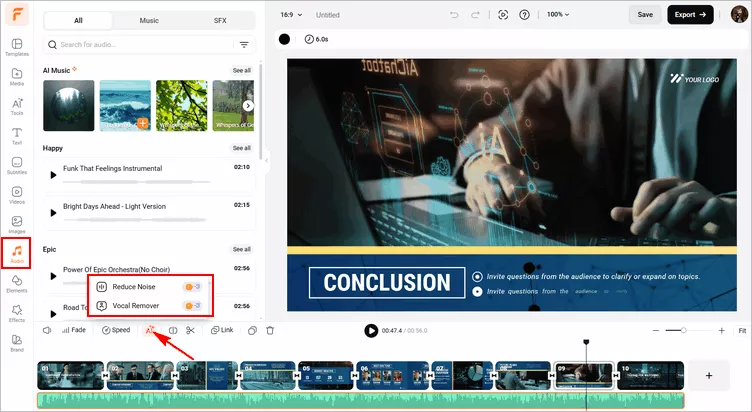Open the Effects sidebar panel
This screenshot has height=412, width=752.
click(17, 313)
